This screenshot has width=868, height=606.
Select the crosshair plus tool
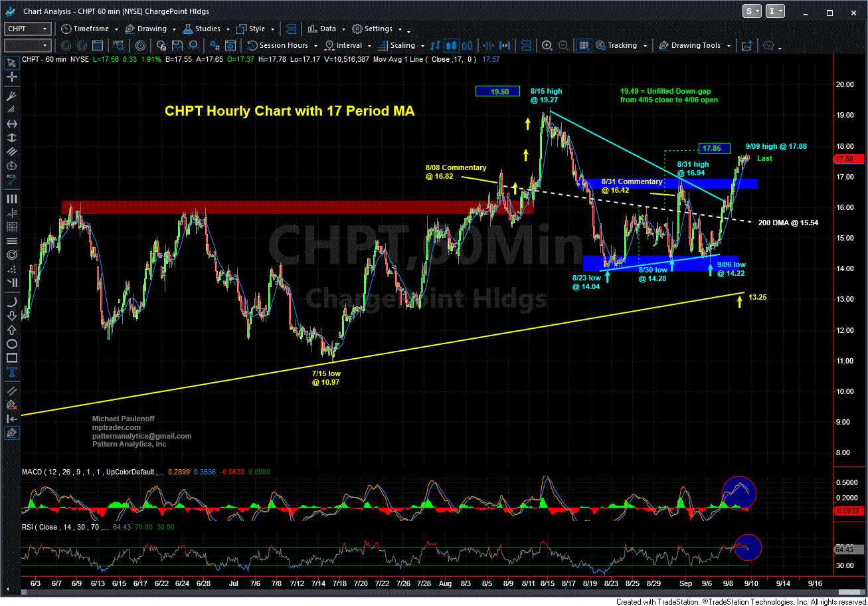point(11,78)
